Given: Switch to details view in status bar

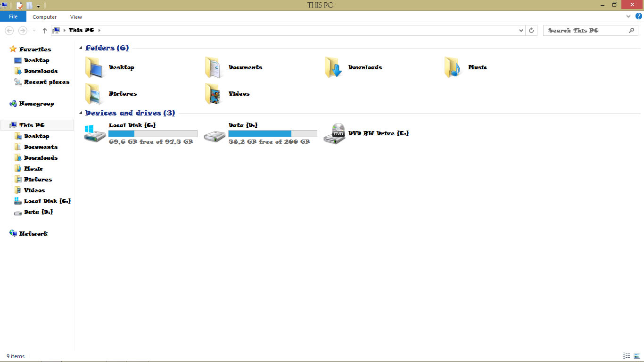Looking at the screenshot, I should click(x=627, y=356).
